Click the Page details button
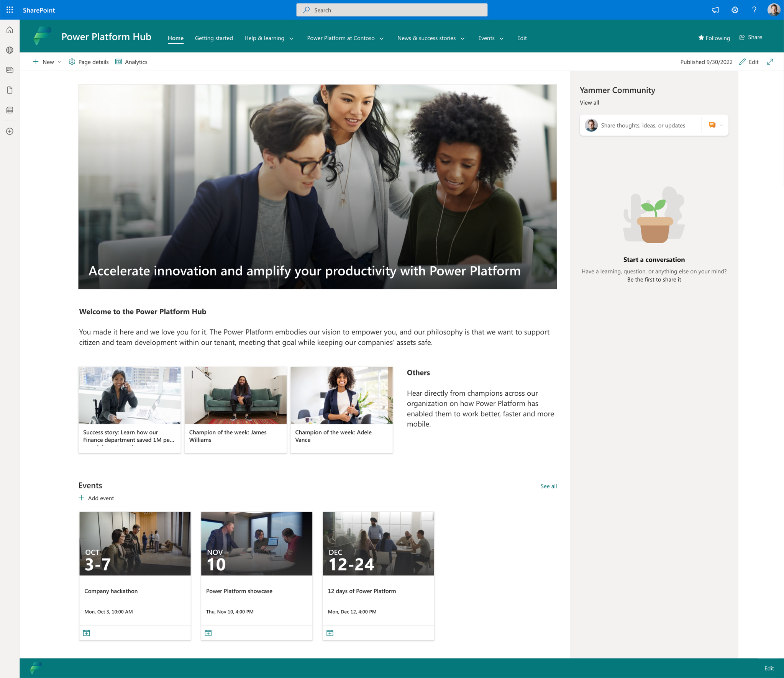 click(x=89, y=61)
